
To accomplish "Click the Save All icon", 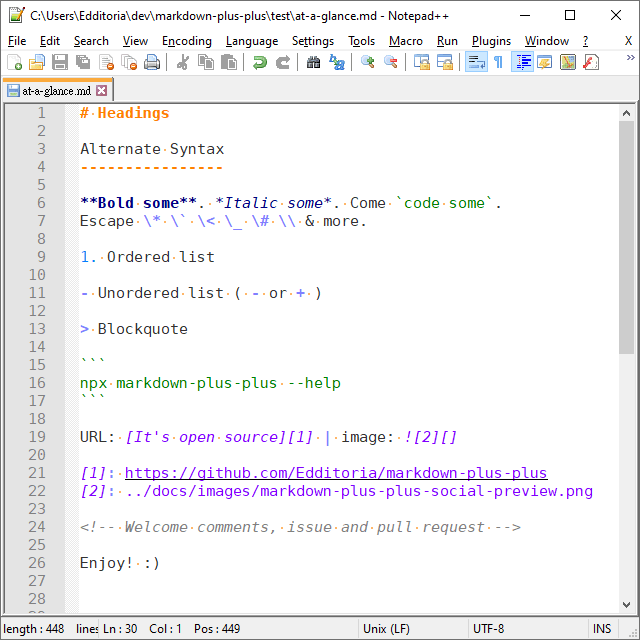I will click(83, 62).
